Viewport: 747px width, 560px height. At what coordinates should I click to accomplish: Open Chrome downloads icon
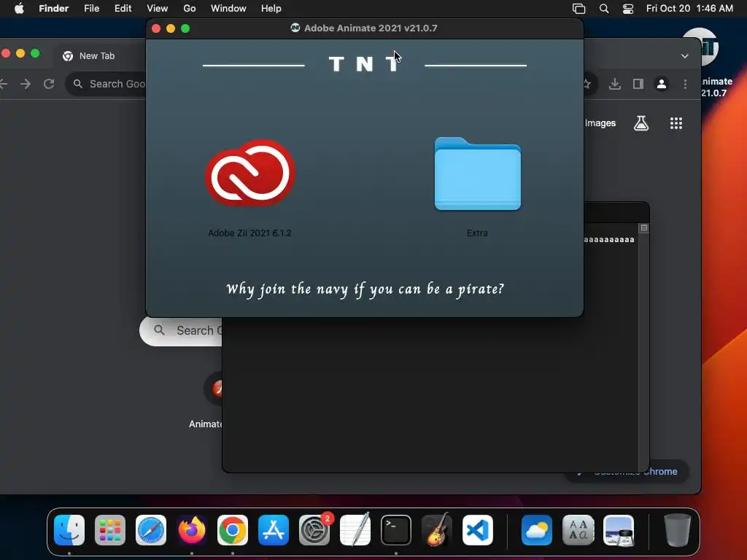(614, 85)
